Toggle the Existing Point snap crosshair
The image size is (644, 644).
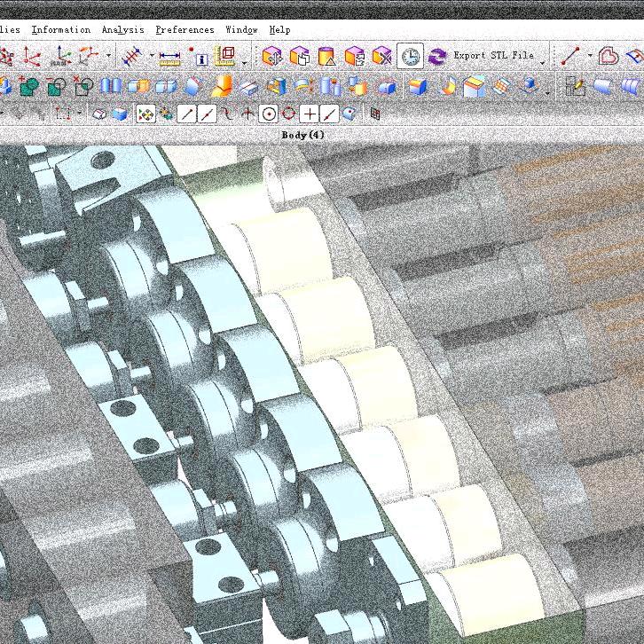pyautogui.click(x=309, y=114)
